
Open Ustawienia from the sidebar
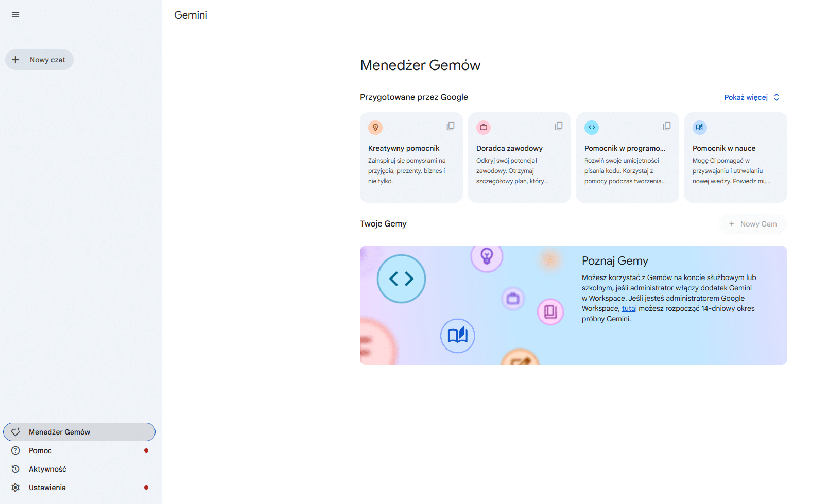[x=79, y=488]
